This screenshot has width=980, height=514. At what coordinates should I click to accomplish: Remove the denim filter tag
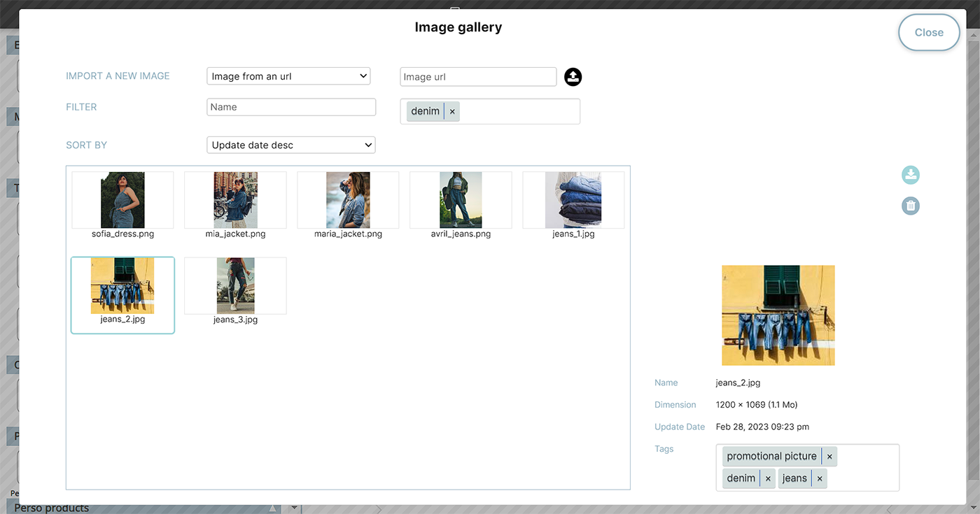452,111
